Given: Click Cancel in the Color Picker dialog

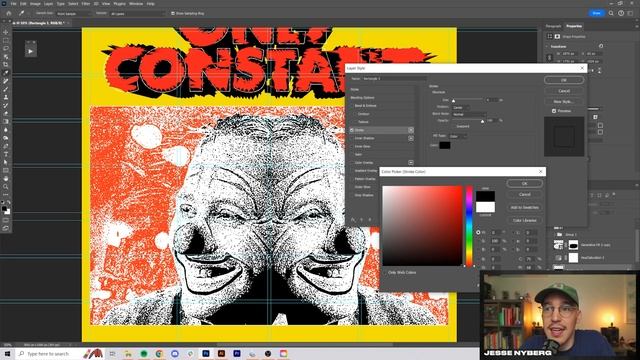Looking at the screenshot, I should coord(524,195).
